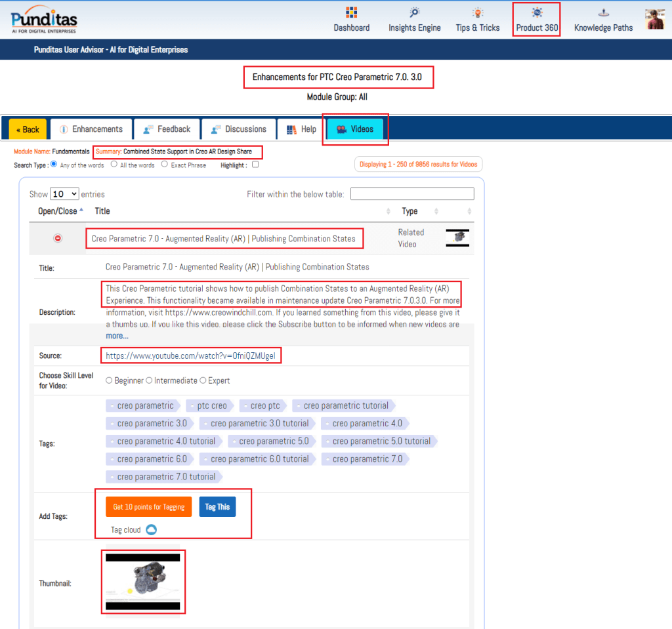Image resolution: width=672 pixels, height=629 pixels.
Task: Collapse the row with red minus icon
Action: click(x=58, y=238)
